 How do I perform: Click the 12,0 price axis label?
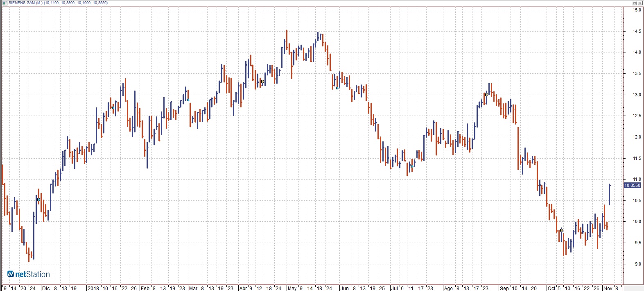(x=637, y=137)
